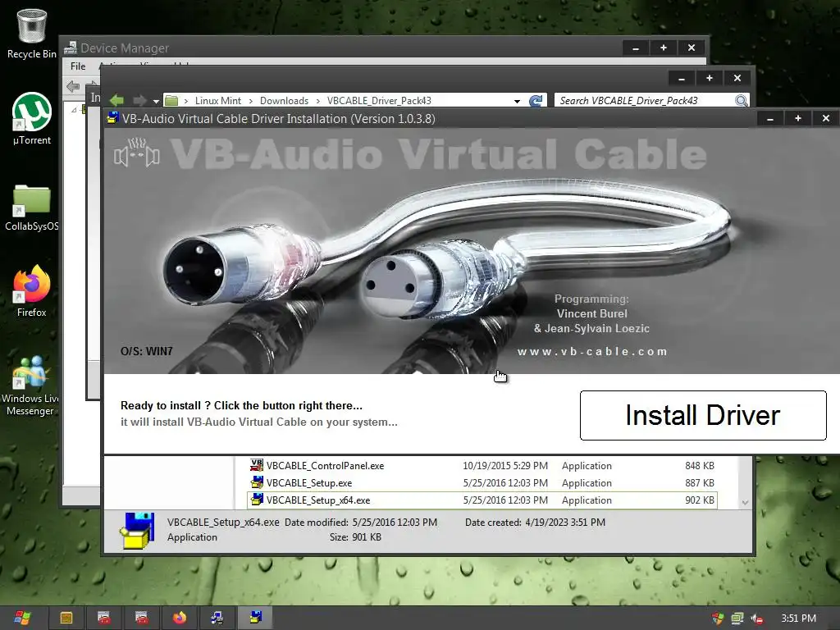Close the VB-Audio installer window
This screenshot has width=840, height=630.
click(826, 118)
